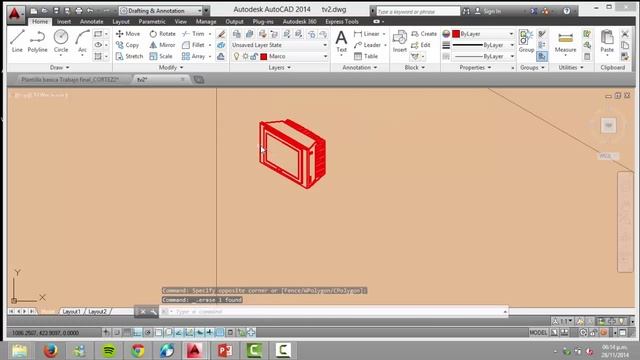Screen dimensions: 640x360
Task: Toggle Marco layer lock icon
Action: (253, 56)
